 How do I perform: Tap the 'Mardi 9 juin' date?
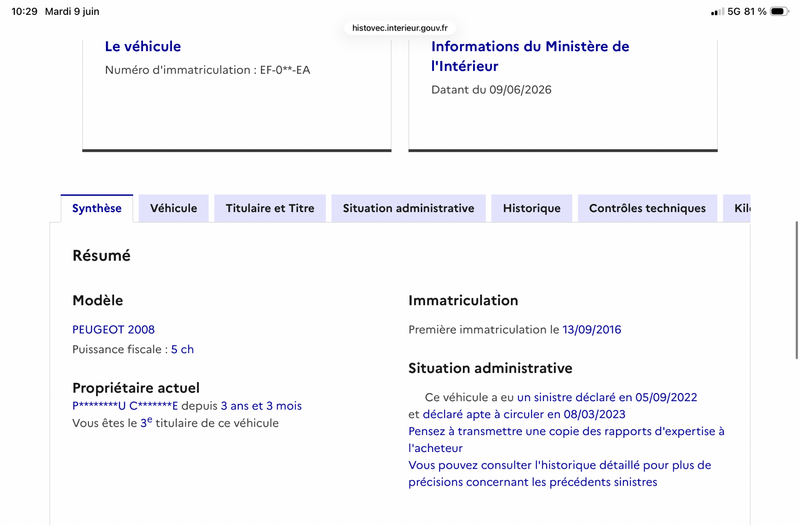(x=72, y=11)
